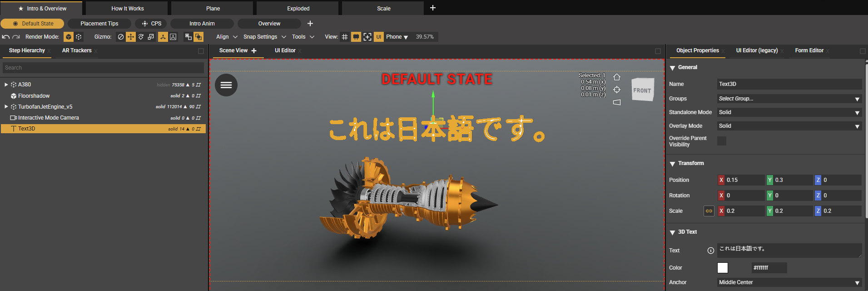
Task: Select the move gizmo tool
Action: (131, 37)
